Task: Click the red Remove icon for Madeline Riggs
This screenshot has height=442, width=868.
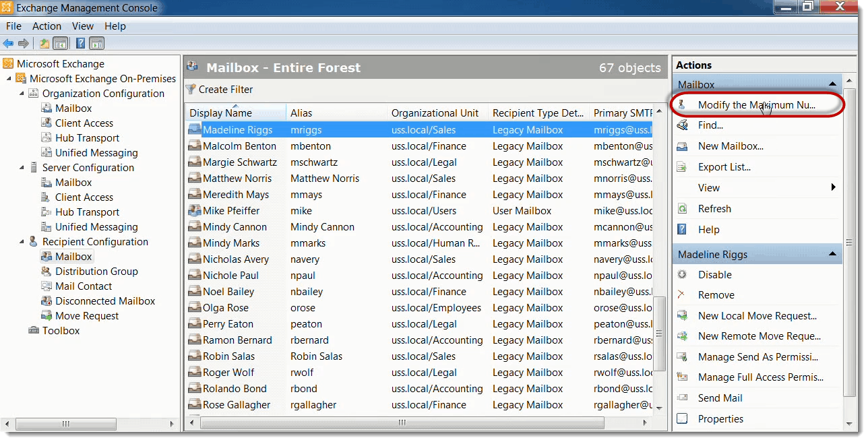Action: click(682, 295)
